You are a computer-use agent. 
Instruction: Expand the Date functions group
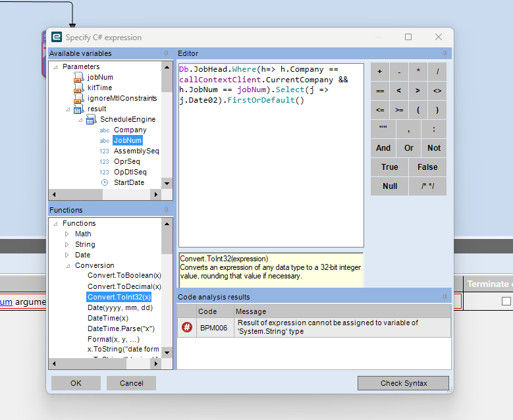coord(67,255)
